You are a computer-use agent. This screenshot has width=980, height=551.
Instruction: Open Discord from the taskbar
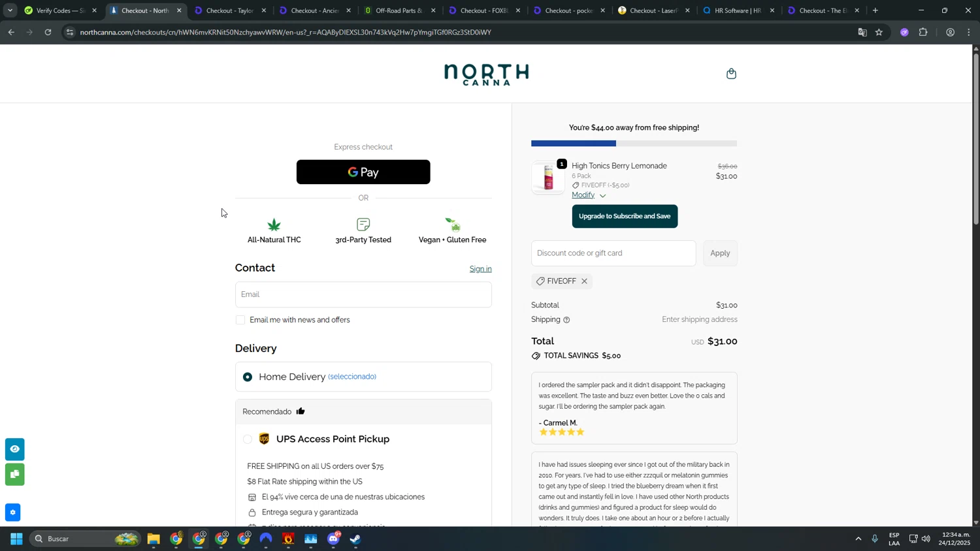tap(333, 539)
